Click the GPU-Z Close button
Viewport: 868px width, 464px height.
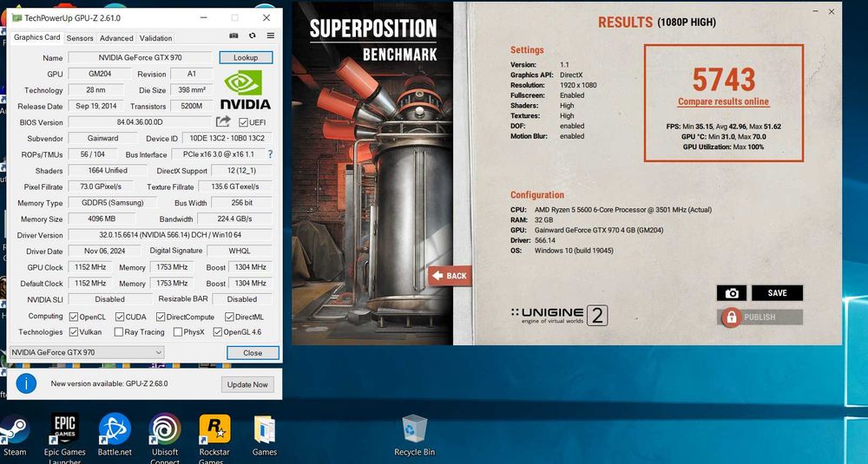[253, 353]
